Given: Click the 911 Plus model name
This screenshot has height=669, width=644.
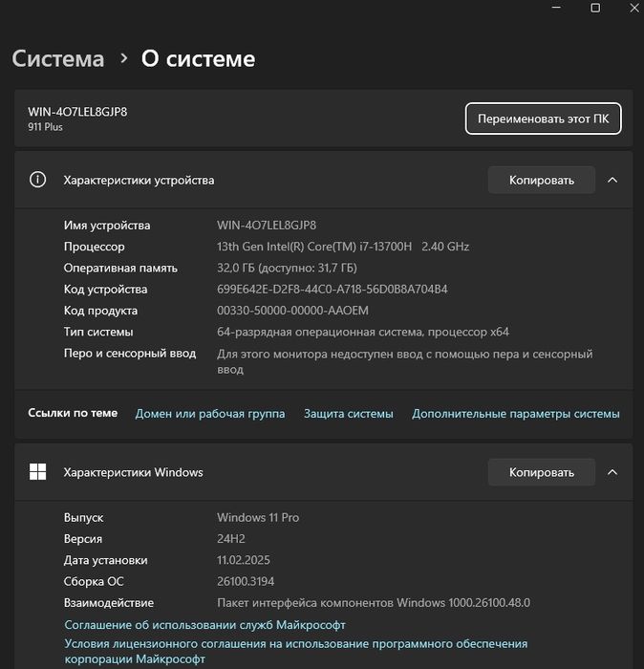Looking at the screenshot, I should 45,127.
